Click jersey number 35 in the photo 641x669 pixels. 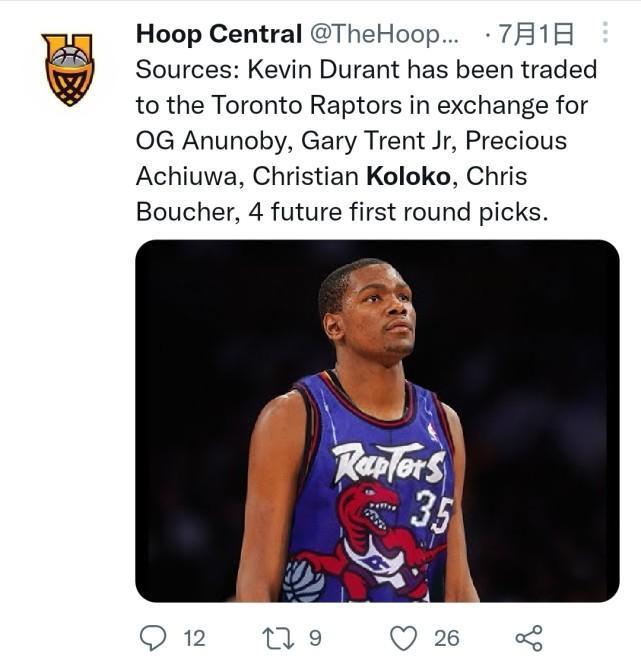pyautogui.click(x=430, y=512)
